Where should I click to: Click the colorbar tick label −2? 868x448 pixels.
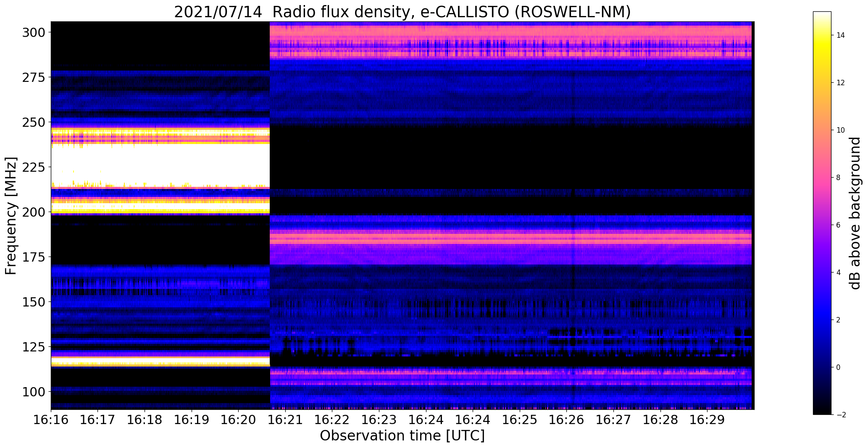pyautogui.click(x=841, y=415)
